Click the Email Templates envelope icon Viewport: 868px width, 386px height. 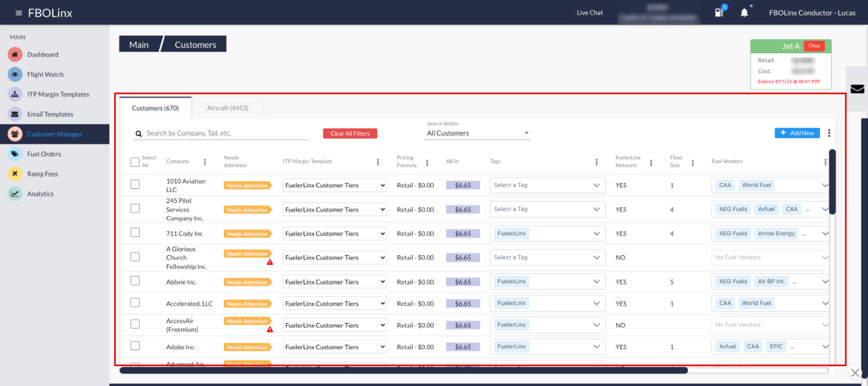point(15,114)
